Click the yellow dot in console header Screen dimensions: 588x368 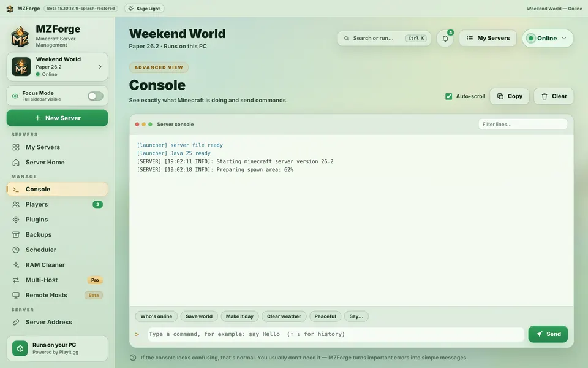[x=143, y=125]
